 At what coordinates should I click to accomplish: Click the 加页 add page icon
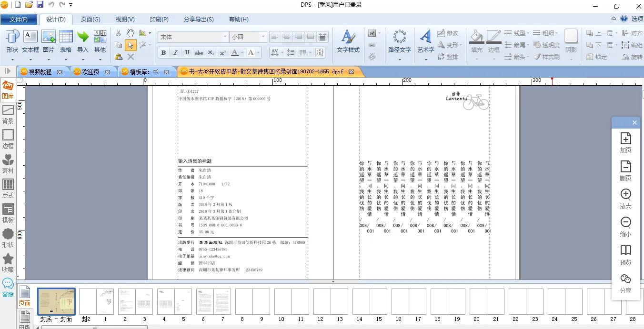point(625,142)
